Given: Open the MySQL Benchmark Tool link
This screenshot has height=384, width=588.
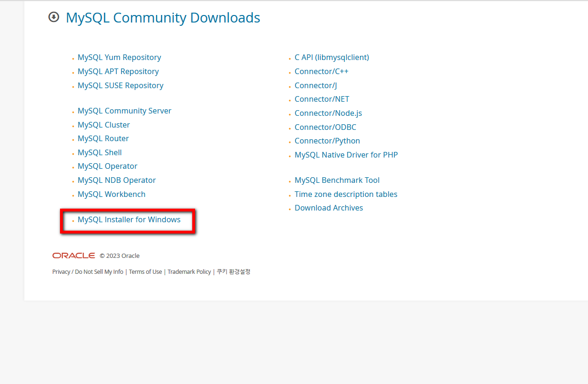Looking at the screenshot, I should [x=337, y=181].
